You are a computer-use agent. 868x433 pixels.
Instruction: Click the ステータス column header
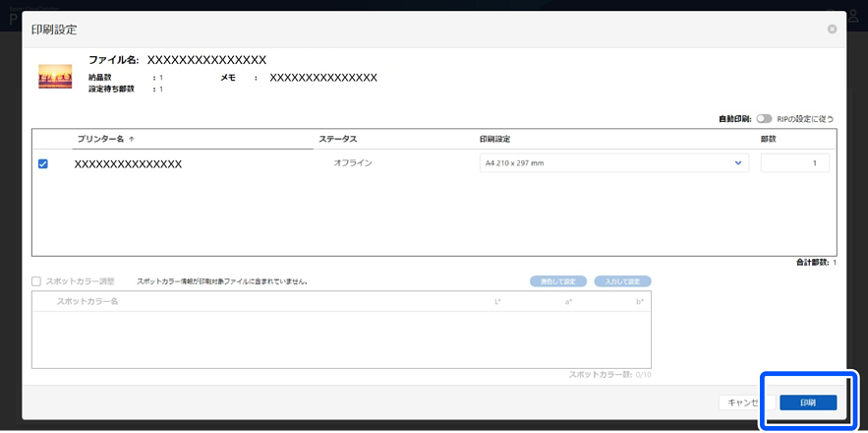coord(338,140)
